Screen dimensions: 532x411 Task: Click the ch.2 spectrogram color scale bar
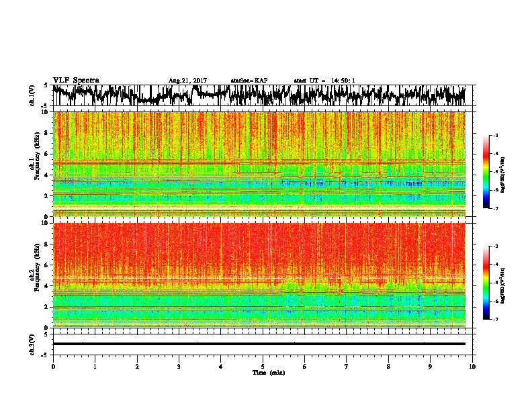pyautogui.click(x=486, y=283)
